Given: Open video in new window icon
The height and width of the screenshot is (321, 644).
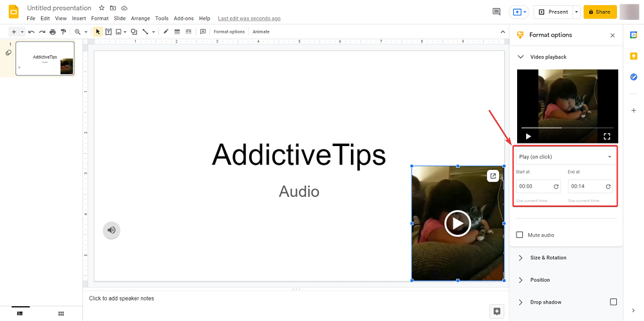Looking at the screenshot, I should point(493,176).
